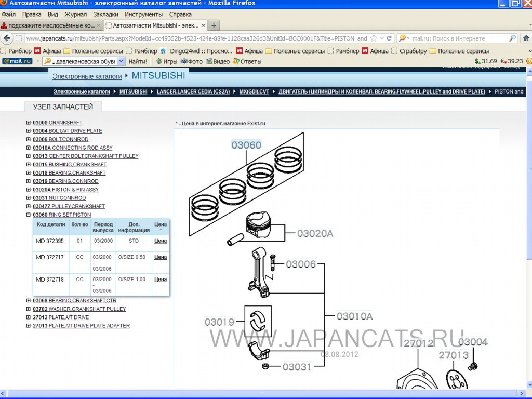Open the search engine selector dropdown
The image size is (532, 399).
click(404, 38)
